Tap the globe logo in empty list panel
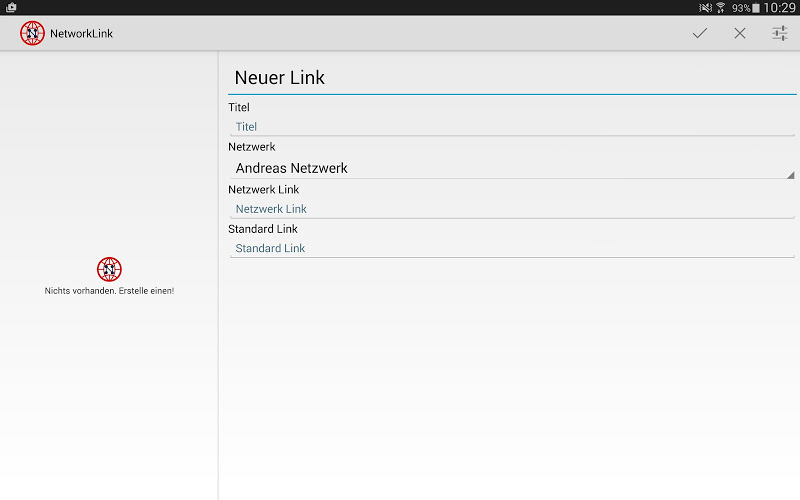 109,269
